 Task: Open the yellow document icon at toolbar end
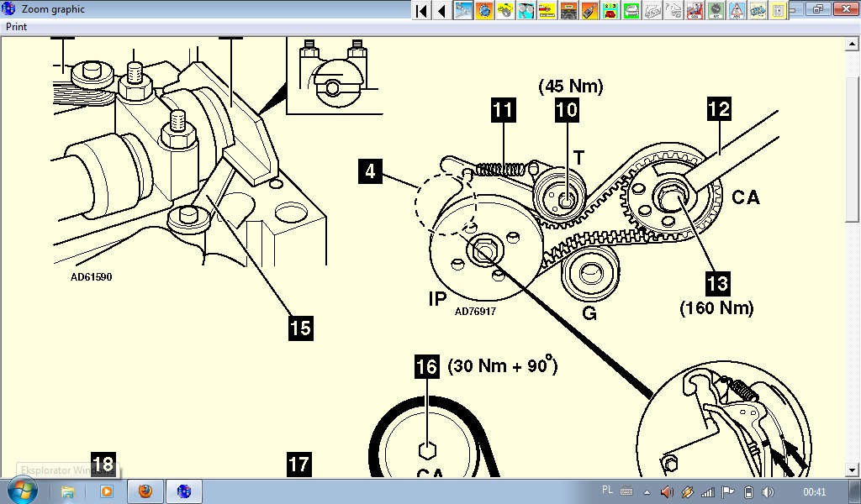778,10
